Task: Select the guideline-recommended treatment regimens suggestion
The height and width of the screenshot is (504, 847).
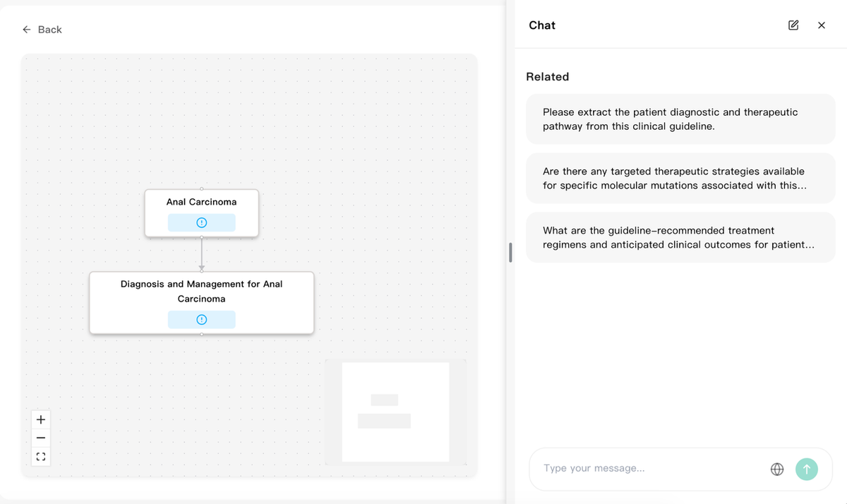Action: point(680,238)
